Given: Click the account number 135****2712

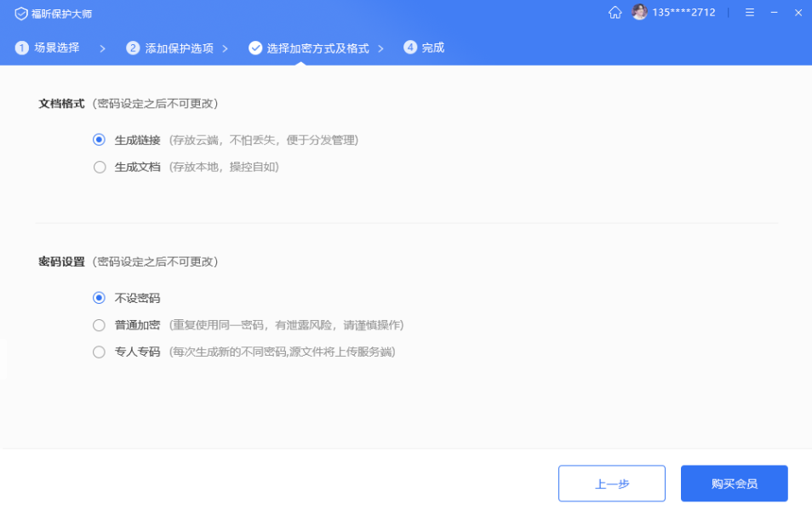Looking at the screenshot, I should [683, 13].
